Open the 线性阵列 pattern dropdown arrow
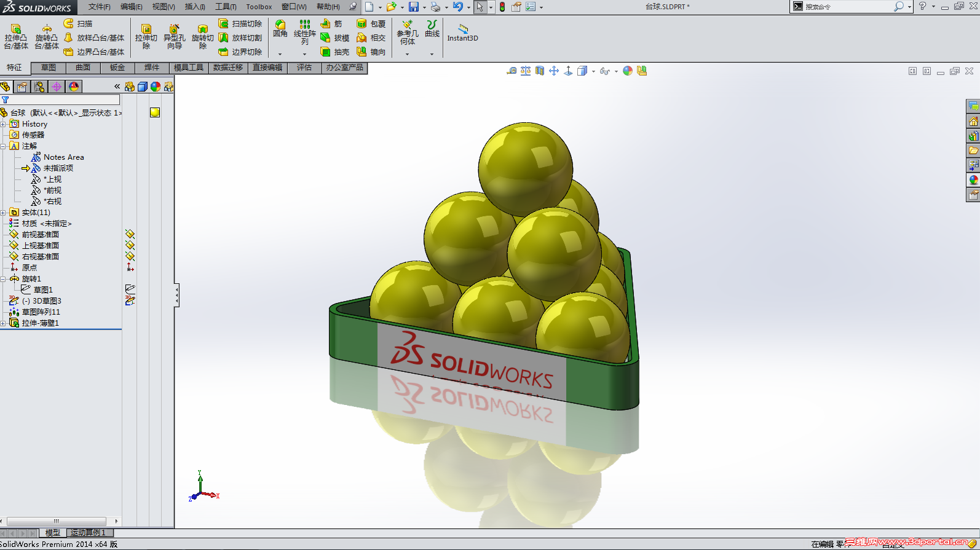Viewport: 980px width, 550px height. 305,54
